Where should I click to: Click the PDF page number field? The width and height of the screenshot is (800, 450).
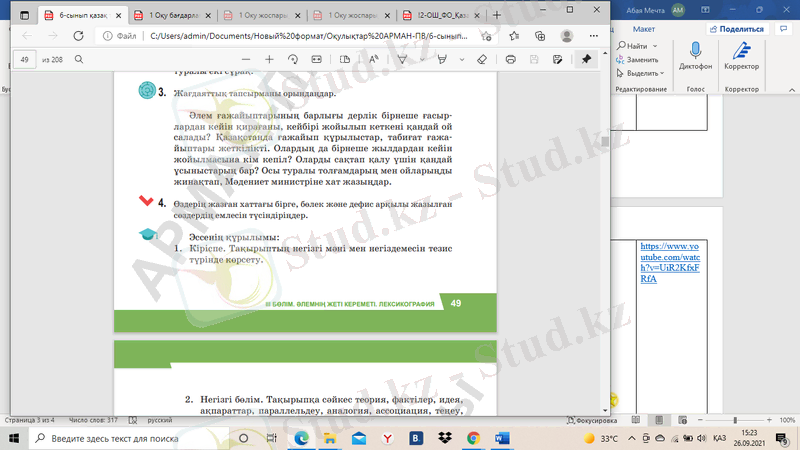(x=25, y=59)
